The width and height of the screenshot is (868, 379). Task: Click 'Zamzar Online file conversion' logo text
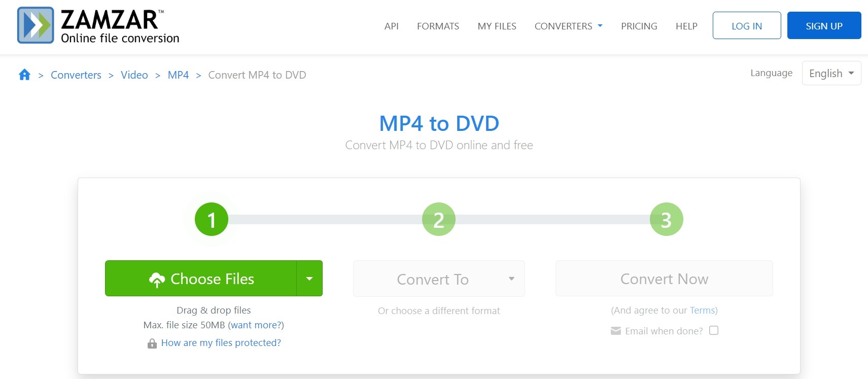120,26
